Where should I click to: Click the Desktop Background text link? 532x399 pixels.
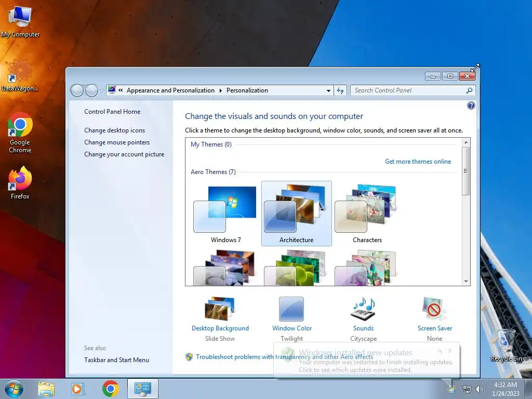[220, 328]
